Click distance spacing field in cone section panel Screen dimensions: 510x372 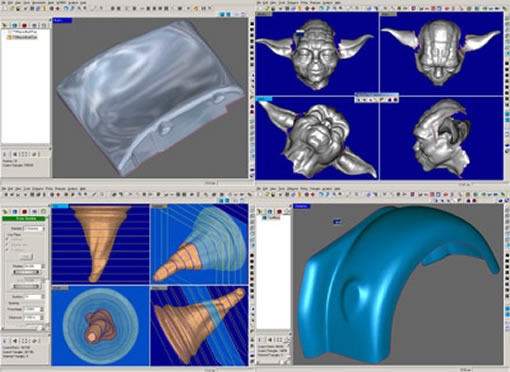[32, 317]
